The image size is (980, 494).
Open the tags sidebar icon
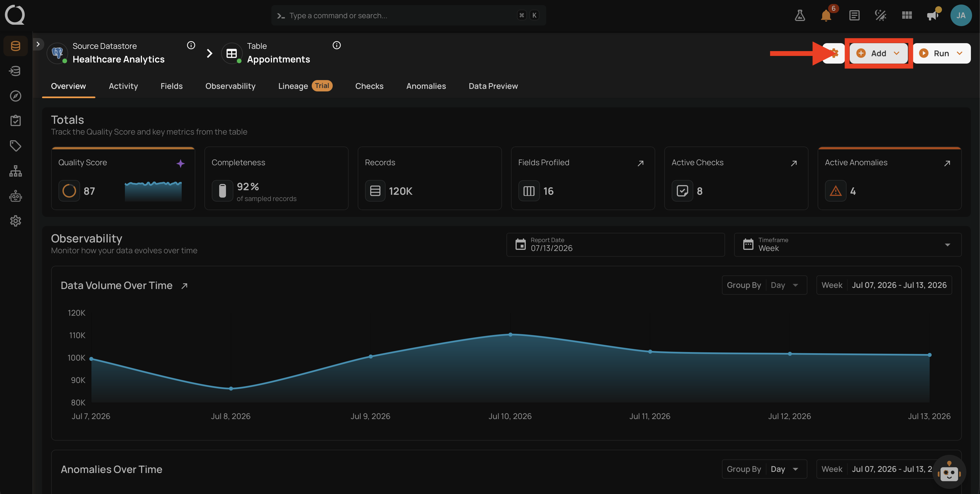coord(15,146)
